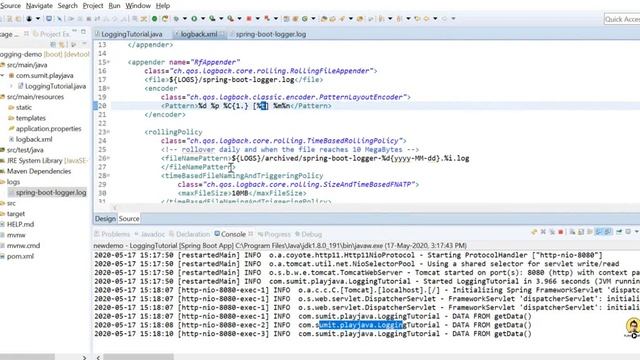This screenshot has width=640, height=360.
Task: Open the Progress view tab
Action: 274,234
